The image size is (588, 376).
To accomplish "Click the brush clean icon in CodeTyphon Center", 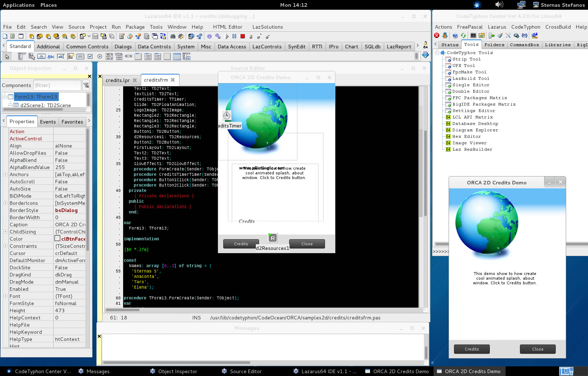I will pyautogui.click(x=500, y=35).
